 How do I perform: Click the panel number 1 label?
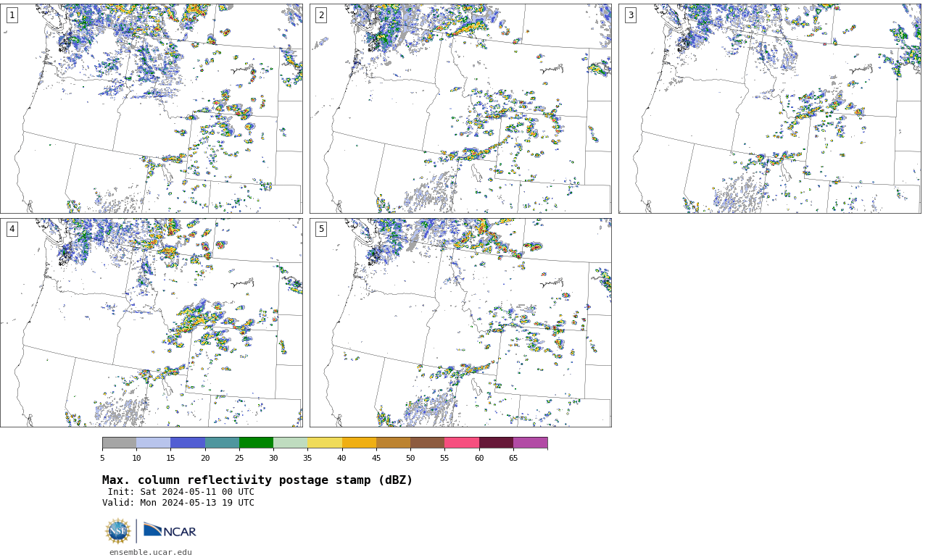pos(12,15)
